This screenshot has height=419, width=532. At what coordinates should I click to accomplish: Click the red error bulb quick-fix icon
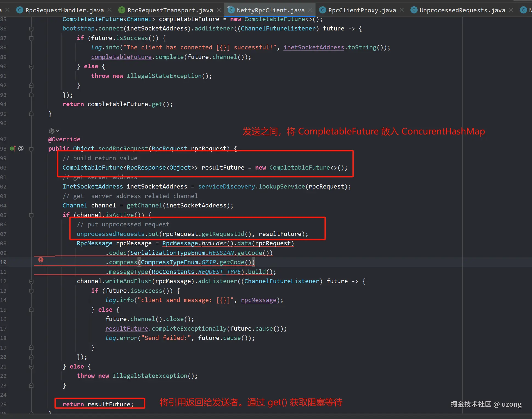pos(41,260)
